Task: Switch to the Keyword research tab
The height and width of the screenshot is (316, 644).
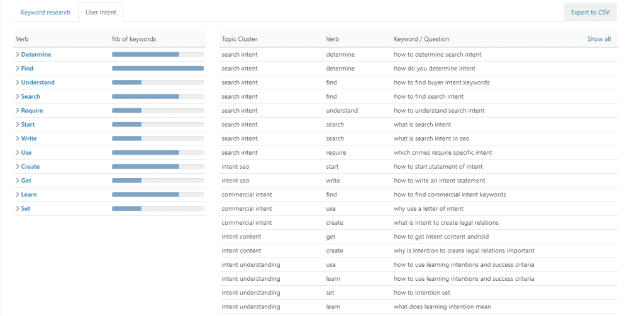Action: 45,13
